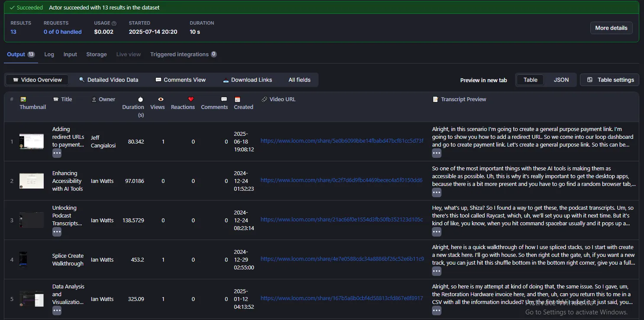Expand transcript preview for Enhancing Accessibility row
This screenshot has width=644, height=320.
(x=436, y=192)
